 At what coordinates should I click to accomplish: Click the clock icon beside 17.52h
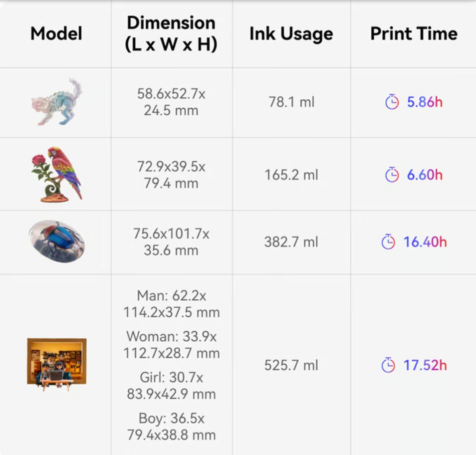(388, 365)
